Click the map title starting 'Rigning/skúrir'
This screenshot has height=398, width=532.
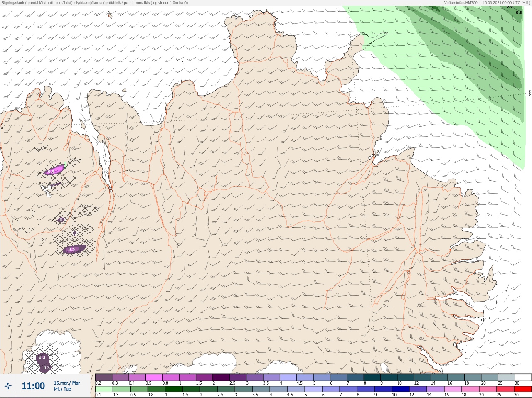(95, 3)
